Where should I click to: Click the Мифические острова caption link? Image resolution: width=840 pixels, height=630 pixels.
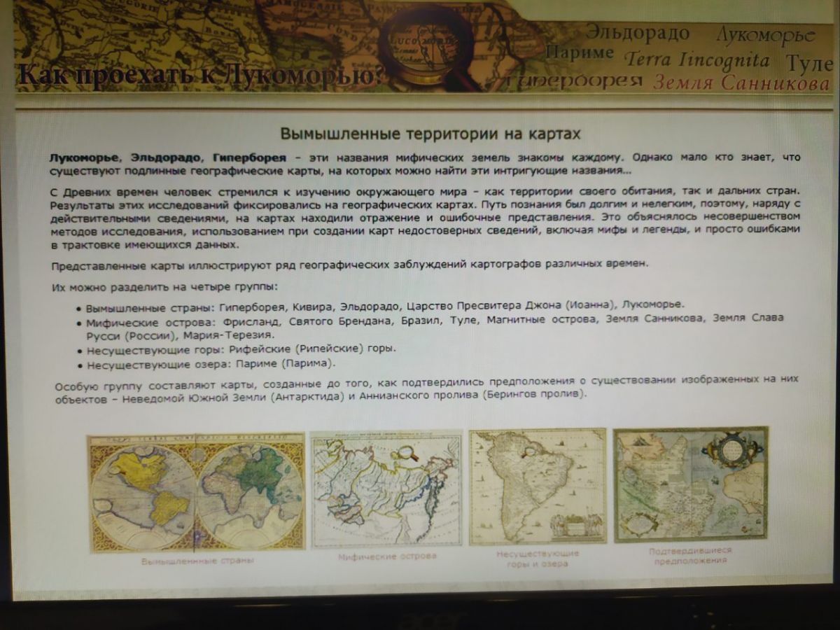tap(387, 556)
